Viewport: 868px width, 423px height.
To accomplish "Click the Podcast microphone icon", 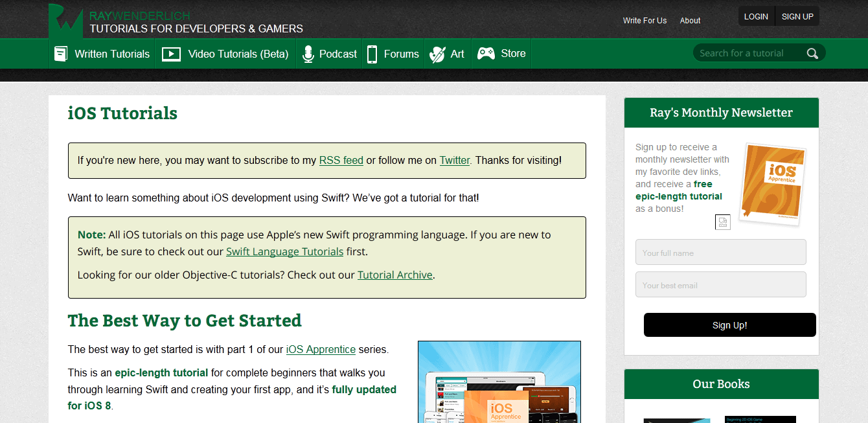I will tap(308, 54).
